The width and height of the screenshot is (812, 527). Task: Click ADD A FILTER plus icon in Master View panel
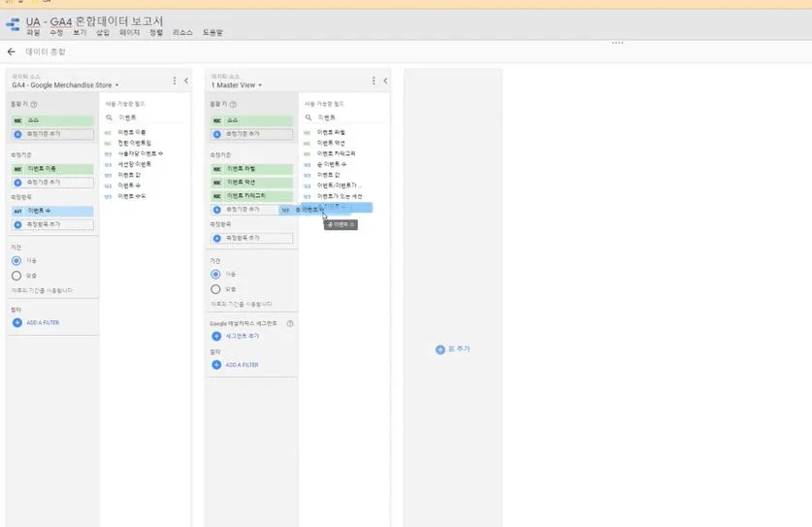click(216, 365)
